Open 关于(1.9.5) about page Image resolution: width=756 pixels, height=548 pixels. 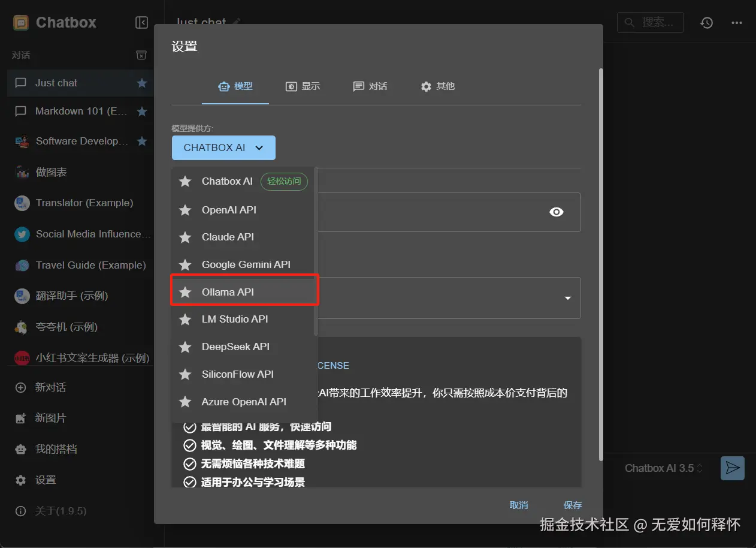coord(80,511)
